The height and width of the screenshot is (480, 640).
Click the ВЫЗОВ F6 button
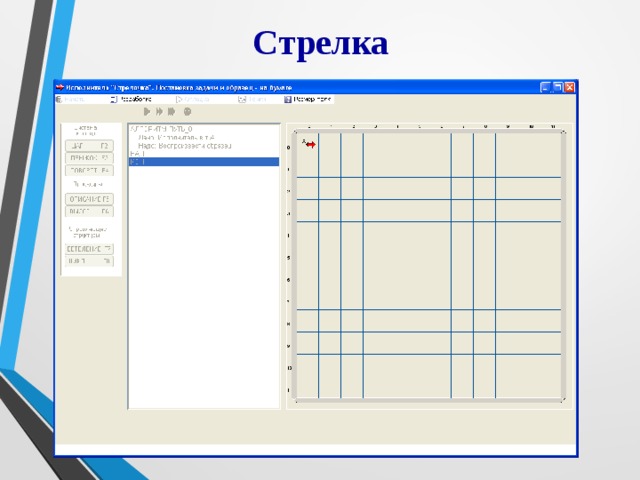(x=89, y=211)
